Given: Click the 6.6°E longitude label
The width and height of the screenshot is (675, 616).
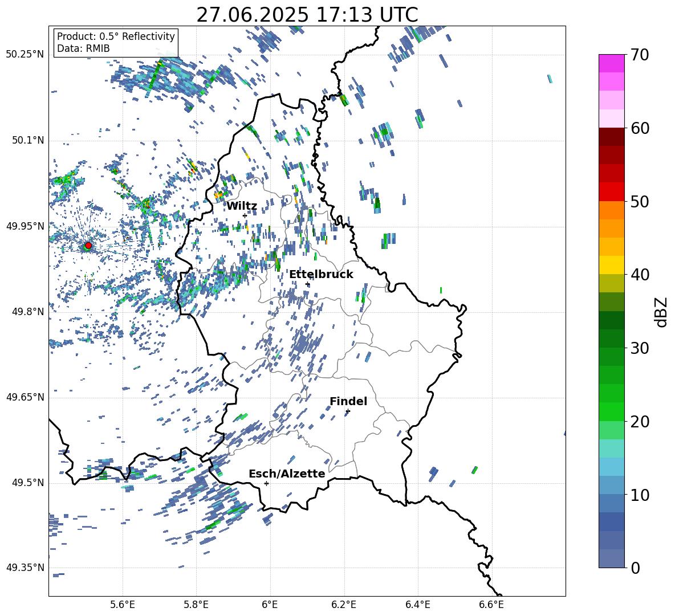Looking at the screenshot, I should pos(491,605).
